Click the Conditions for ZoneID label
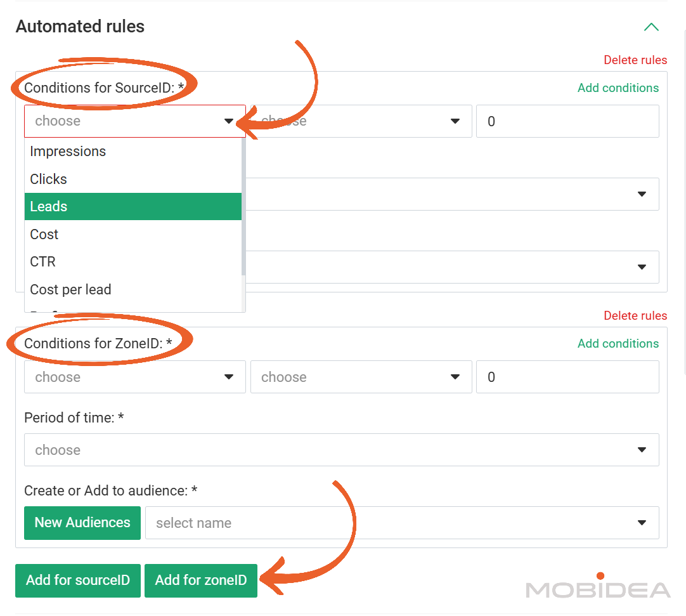Viewport: 686px width, 616px height. point(98,344)
